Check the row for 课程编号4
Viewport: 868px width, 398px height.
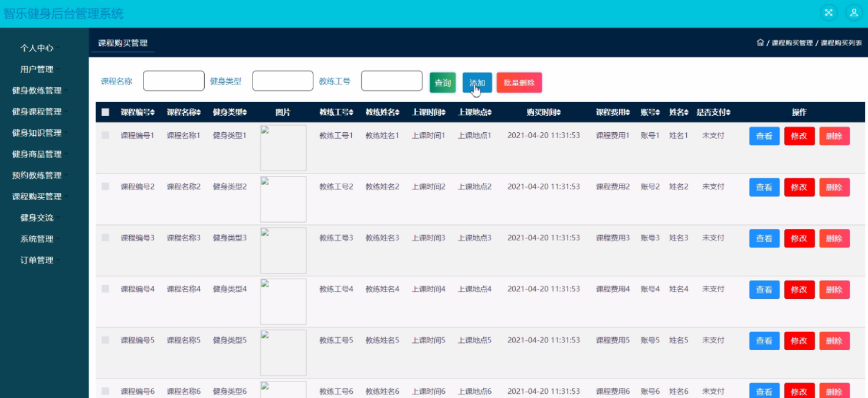106,289
